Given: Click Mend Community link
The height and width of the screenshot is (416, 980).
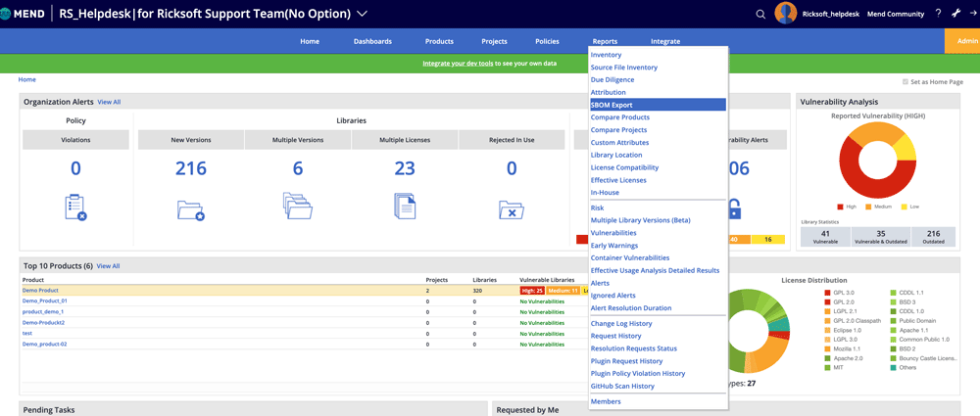Looking at the screenshot, I should 896,14.
